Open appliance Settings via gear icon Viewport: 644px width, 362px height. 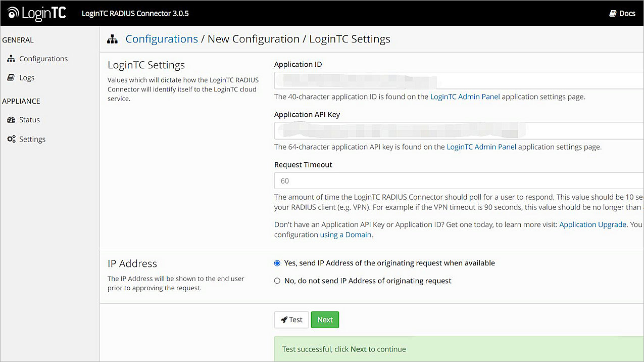pos(12,139)
